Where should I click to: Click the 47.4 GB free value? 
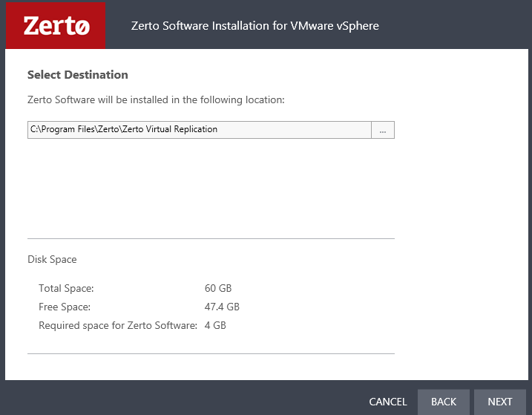(222, 307)
